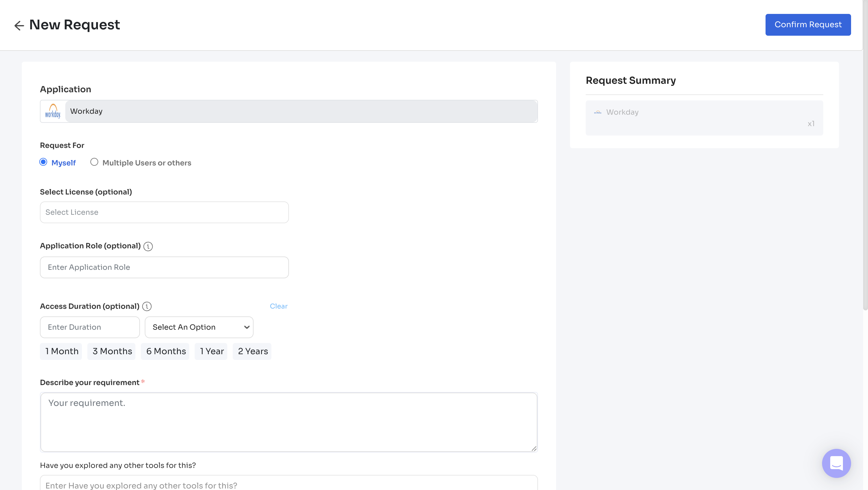868x490 pixels.
Task: Focus the Enter Duration field
Action: pyautogui.click(x=90, y=327)
